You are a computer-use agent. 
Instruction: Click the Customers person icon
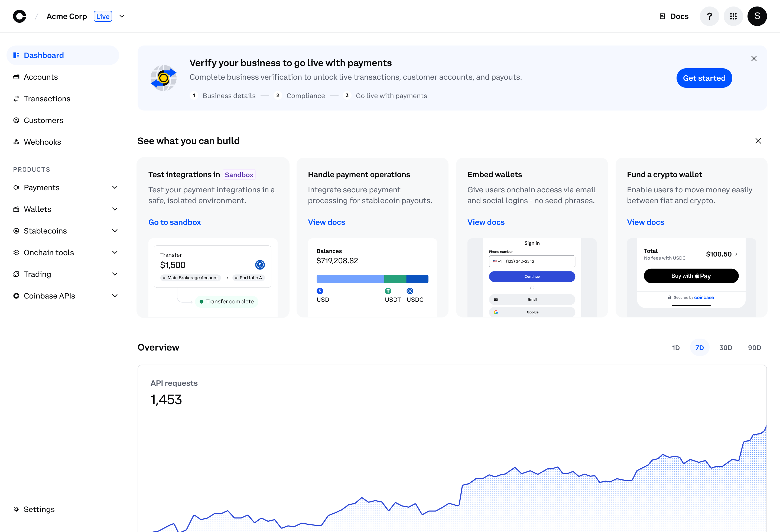coord(16,121)
